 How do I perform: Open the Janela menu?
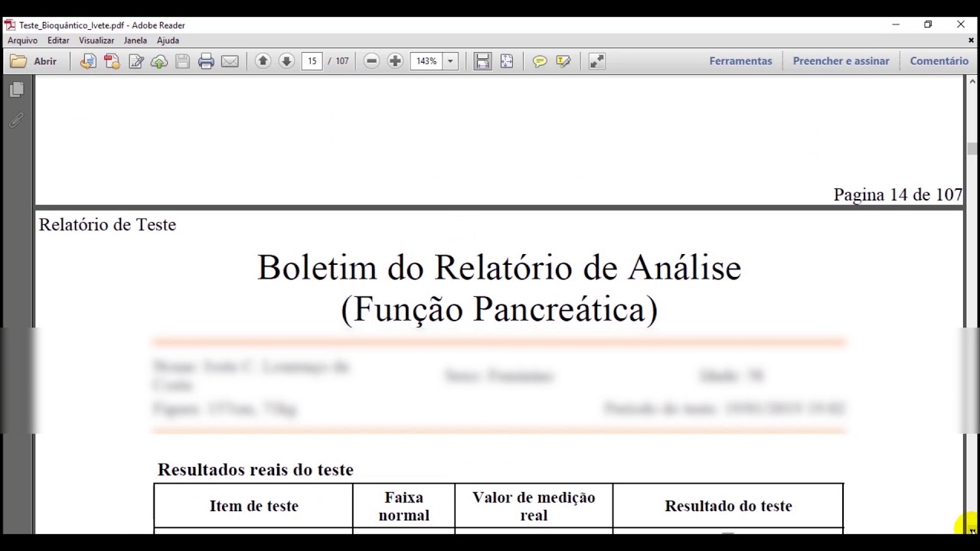(135, 41)
